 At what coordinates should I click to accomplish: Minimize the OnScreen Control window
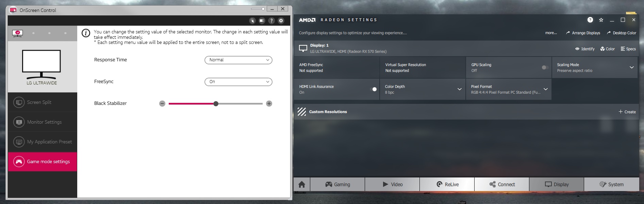272,9
